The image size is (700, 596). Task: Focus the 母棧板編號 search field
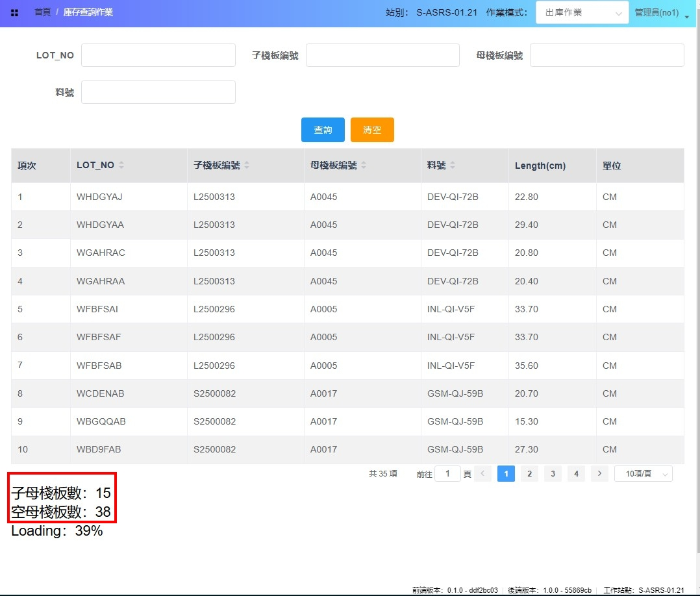click(x=606, y=55)
